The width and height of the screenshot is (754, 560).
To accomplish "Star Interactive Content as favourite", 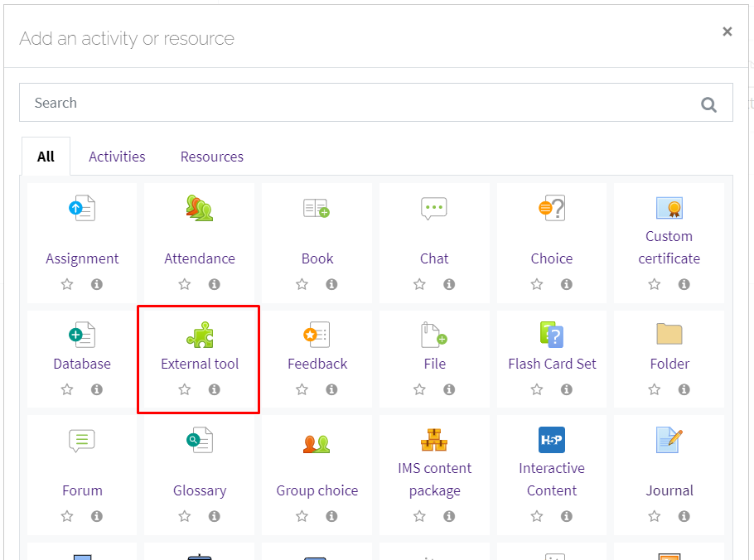I will pos(537,516).
